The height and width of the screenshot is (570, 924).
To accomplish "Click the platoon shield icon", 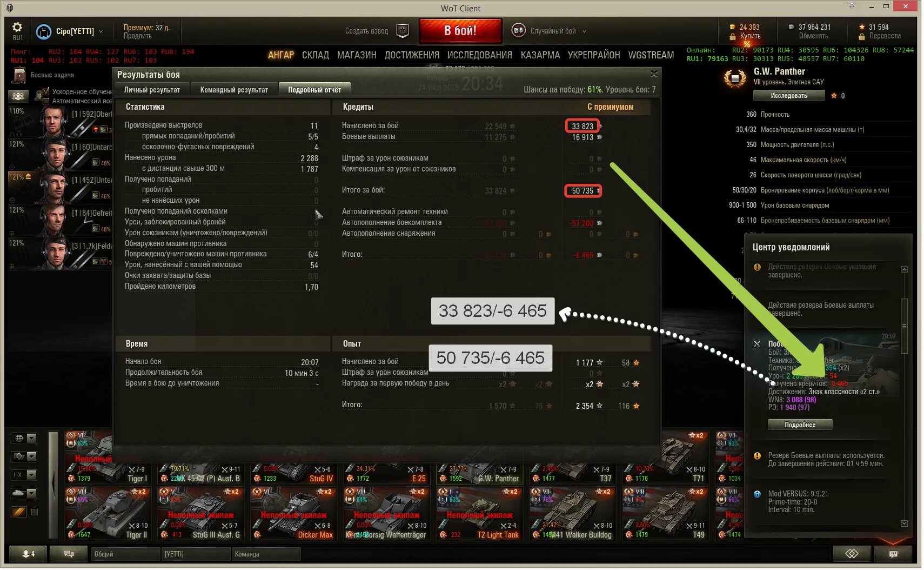I will click(403, 31).
